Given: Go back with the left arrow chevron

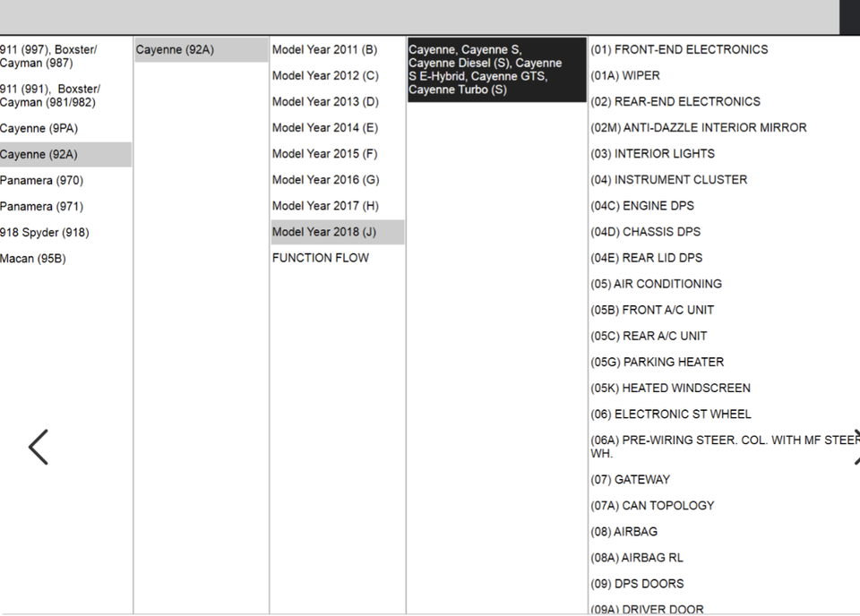Looking at the screenshot, I should click(39, 447).
